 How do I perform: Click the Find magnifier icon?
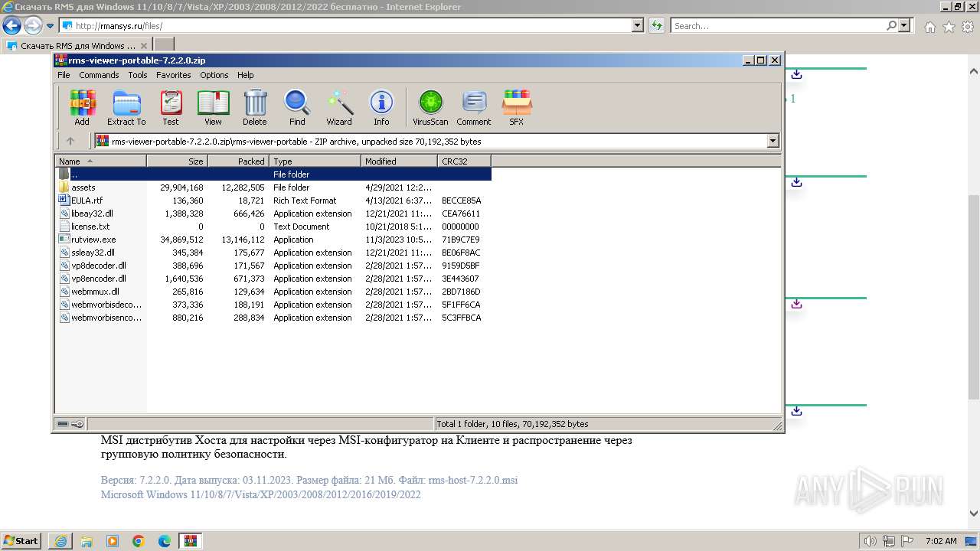[x=297, y=107]
